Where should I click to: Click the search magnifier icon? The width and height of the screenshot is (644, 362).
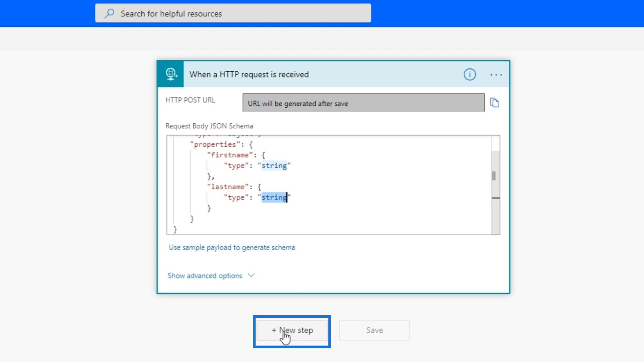[x=109, y=13]
